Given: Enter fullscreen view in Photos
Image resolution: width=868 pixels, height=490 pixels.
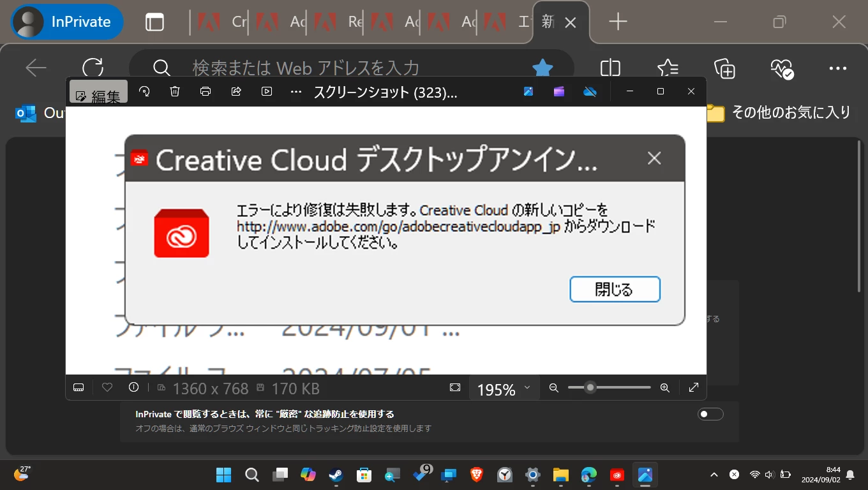Looking at the screenshot, I should coord(694,387).
